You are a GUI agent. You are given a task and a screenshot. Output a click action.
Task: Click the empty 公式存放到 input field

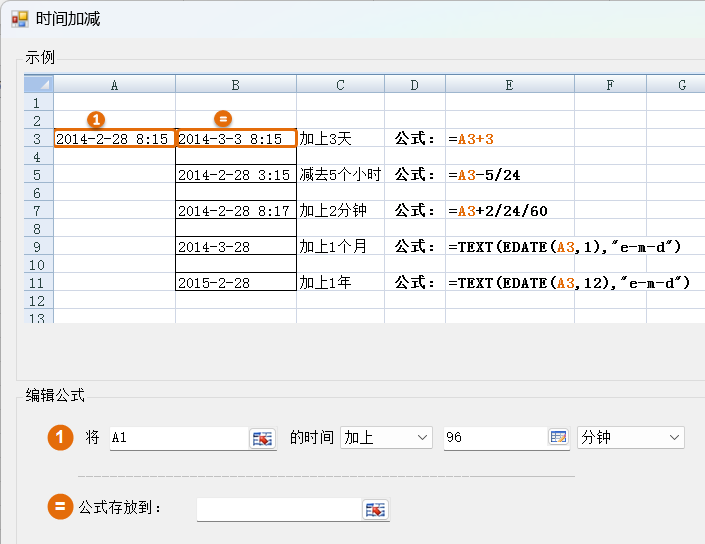click(x=278, y=509)
